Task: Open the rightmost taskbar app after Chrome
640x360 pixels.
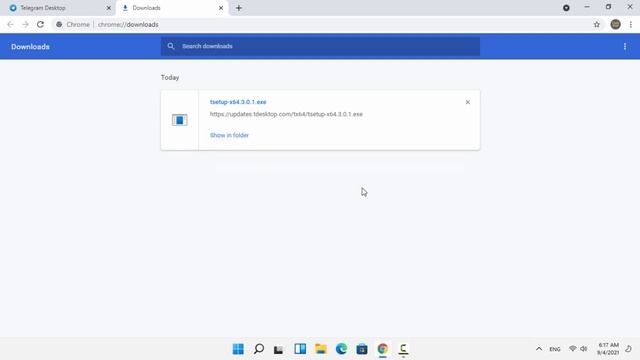Action: pyautogui.click(x=403, y=349)
